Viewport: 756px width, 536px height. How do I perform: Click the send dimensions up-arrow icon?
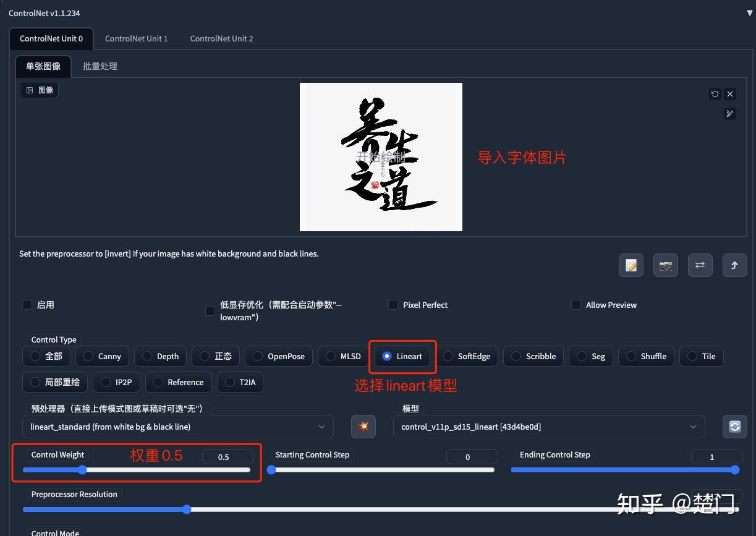tap(735, 265)
